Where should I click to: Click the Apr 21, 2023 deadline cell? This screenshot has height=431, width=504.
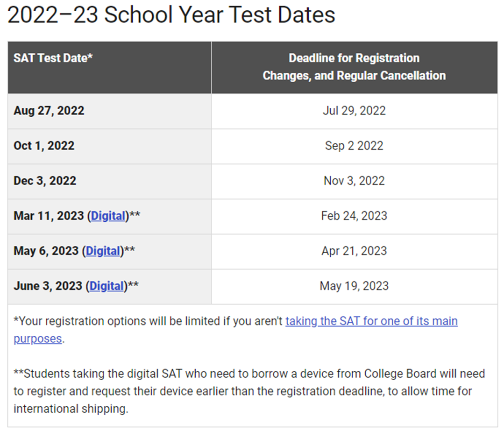tap(354, 251)
